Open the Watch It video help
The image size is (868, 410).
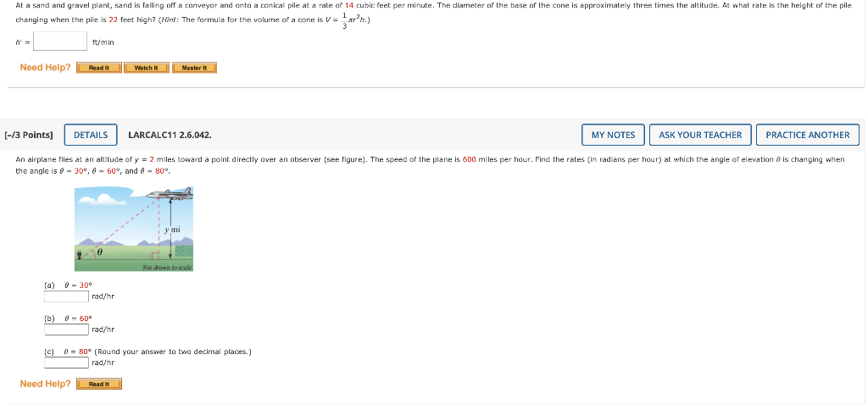click(x=146, y=68)
